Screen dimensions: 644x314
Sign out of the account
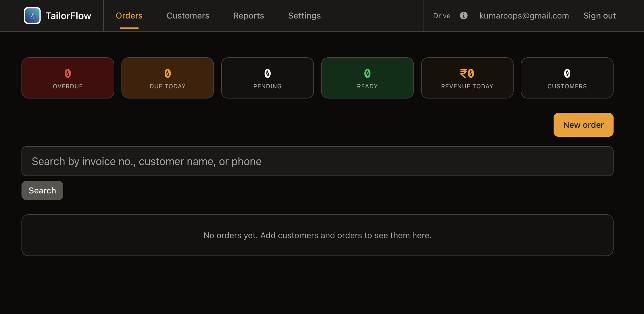(599, 16)
